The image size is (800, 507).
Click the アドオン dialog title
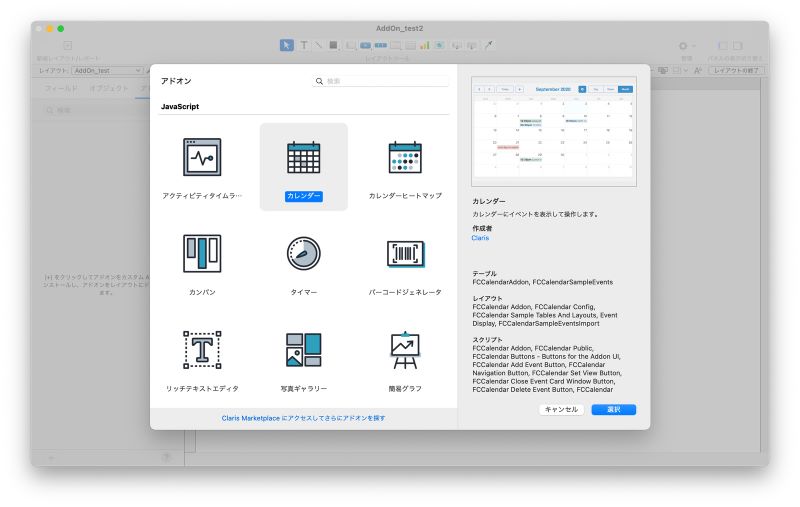tap(176, 81)
